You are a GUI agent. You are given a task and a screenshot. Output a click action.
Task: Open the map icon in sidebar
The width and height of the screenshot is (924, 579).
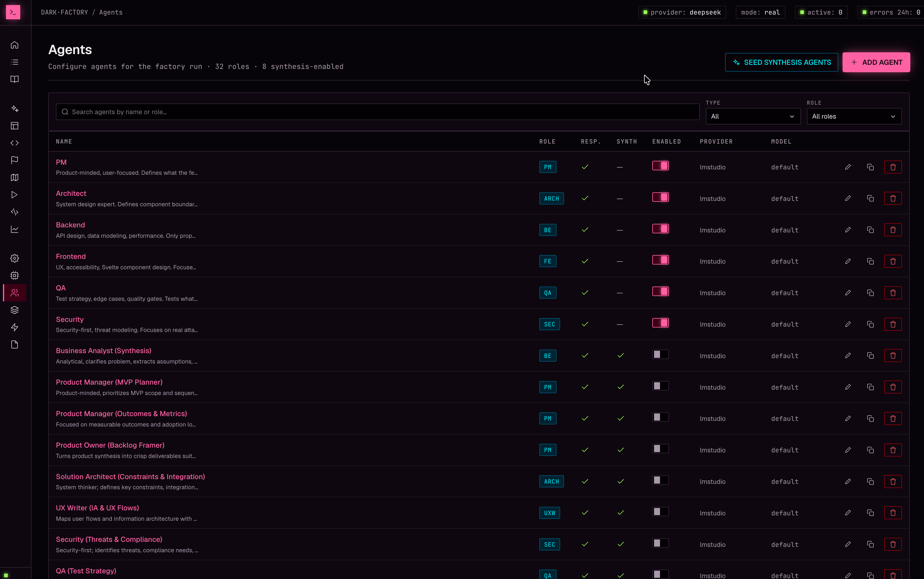(15, 177)
